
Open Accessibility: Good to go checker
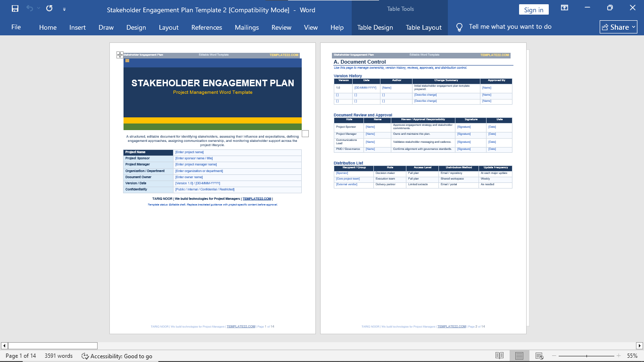(x=117, y=356)
